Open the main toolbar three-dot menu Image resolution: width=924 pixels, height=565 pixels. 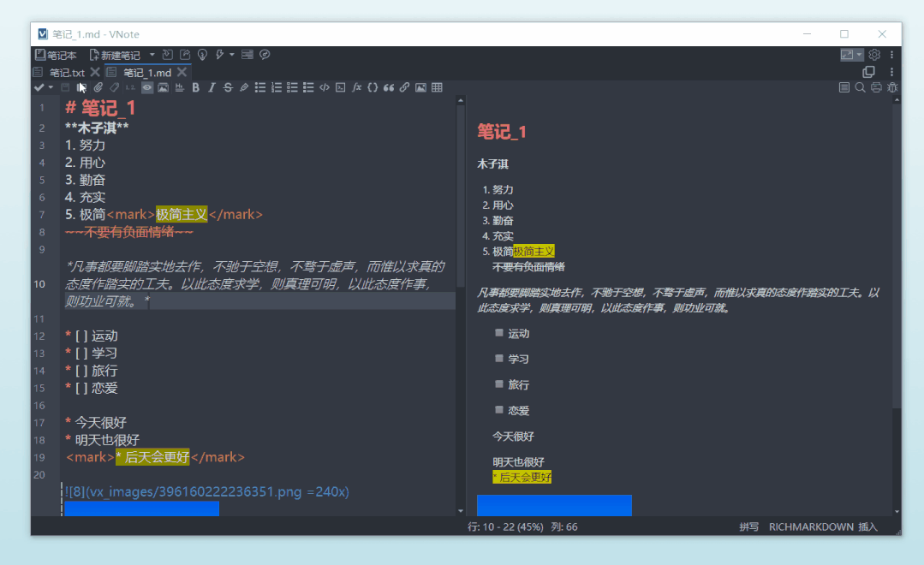pyautogui.click(x=891, y=55)
